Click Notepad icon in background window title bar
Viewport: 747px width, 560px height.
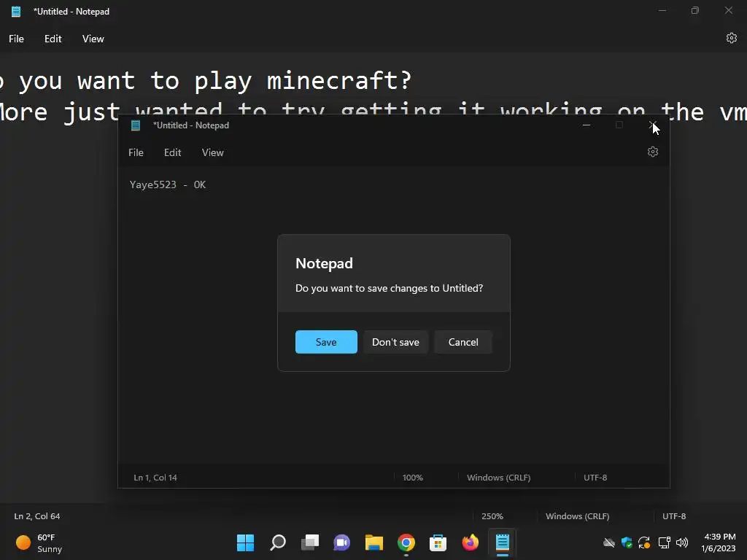click(x=16, y=12)
